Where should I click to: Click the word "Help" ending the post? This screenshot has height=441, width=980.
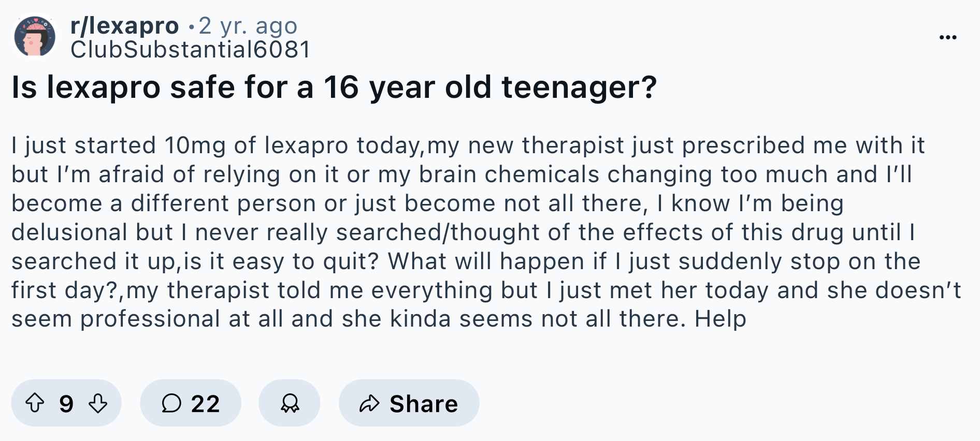point(720,319)
